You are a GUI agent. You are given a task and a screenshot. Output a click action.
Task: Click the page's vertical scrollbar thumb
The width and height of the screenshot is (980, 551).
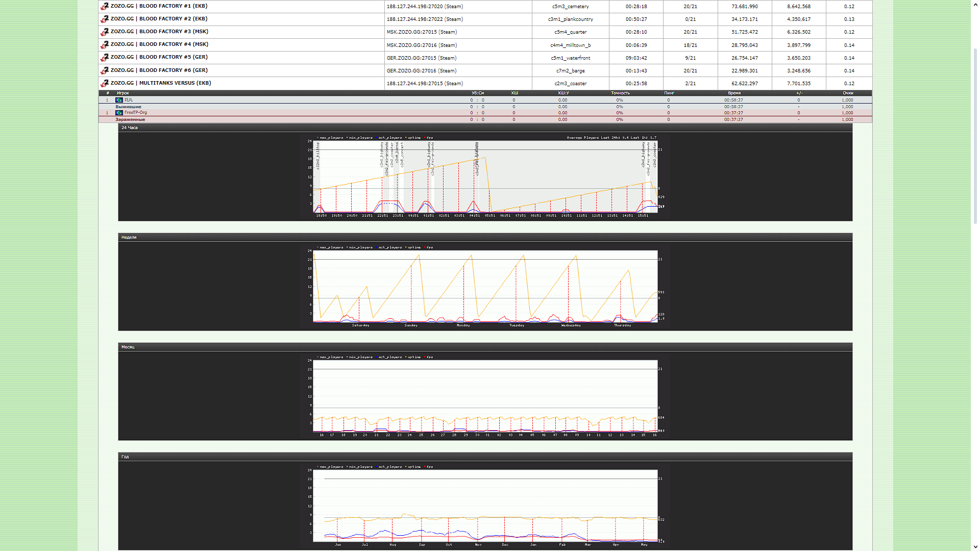click(x=975, y=135)
